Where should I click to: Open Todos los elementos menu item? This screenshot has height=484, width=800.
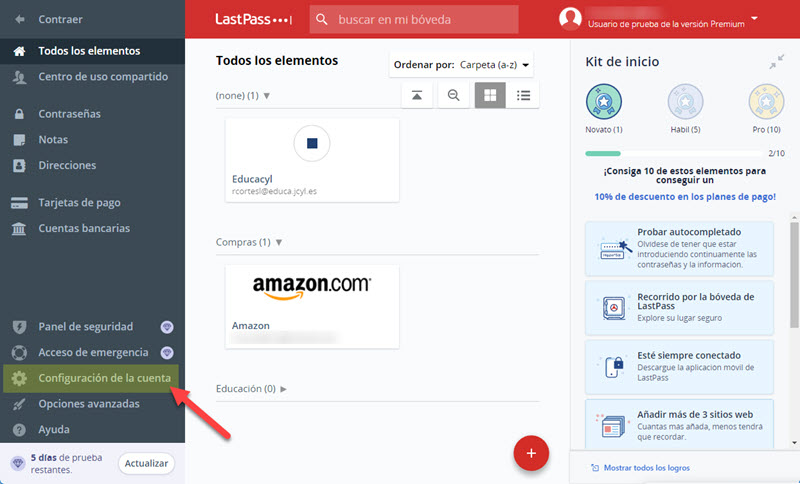[92, 51]
